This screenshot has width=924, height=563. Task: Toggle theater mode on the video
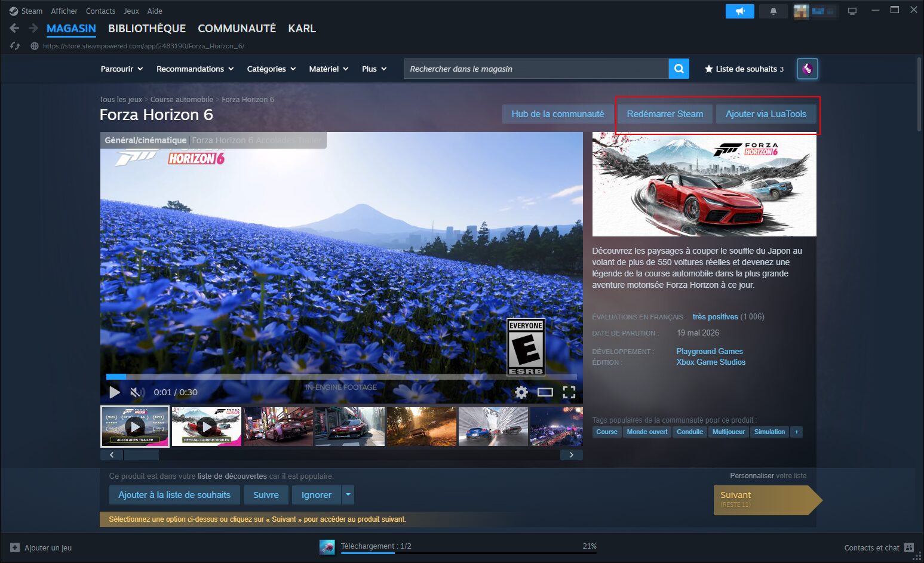pos(545,392)
